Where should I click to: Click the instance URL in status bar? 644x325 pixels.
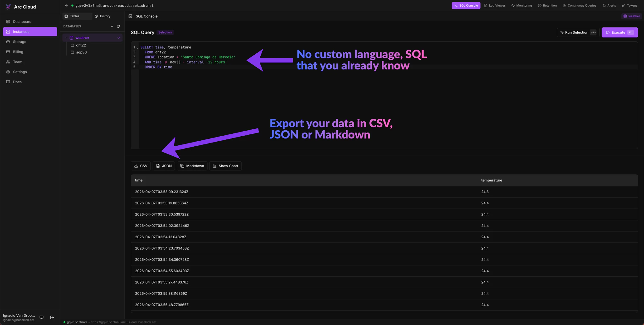coord(124,322)
